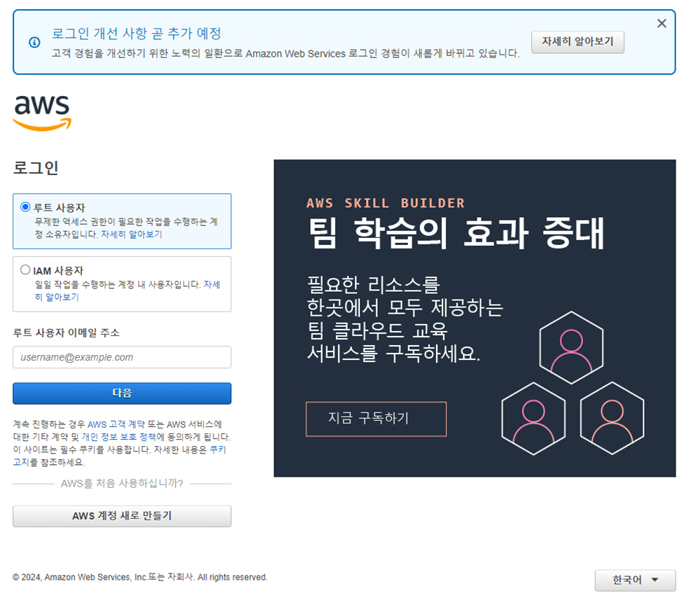Close the login improvements notification banner
This screenshot has width=700, height=607.
[x=661, y=23]
